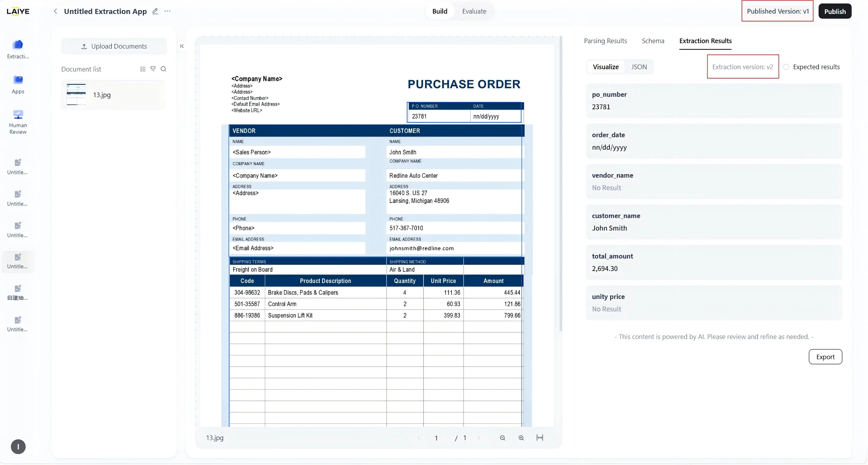Click the PURCHASE ORDER heading in document
Screen dimensions: 868x465
coord(464,84)
